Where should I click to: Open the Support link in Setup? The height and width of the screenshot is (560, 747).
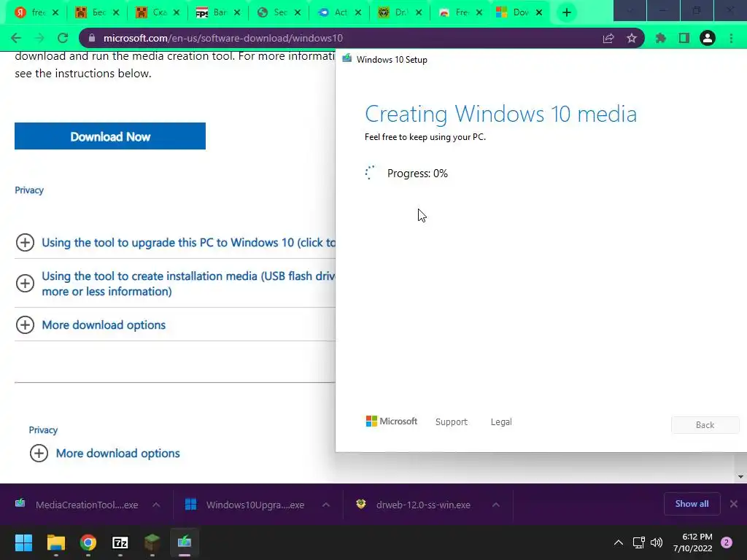coord(451,422)
